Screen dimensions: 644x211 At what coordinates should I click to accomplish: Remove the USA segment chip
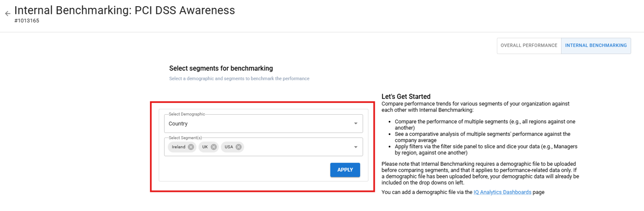239,147
